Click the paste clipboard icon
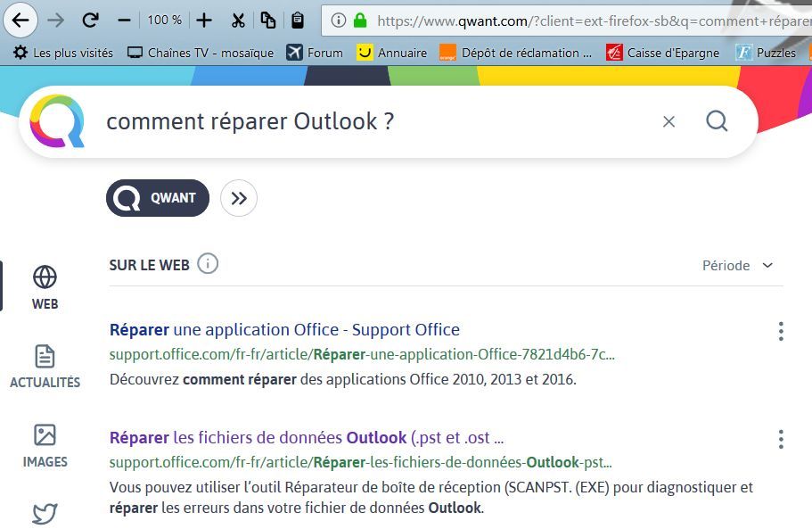Viewport: 812px width, 529px height. click(297, 21)
